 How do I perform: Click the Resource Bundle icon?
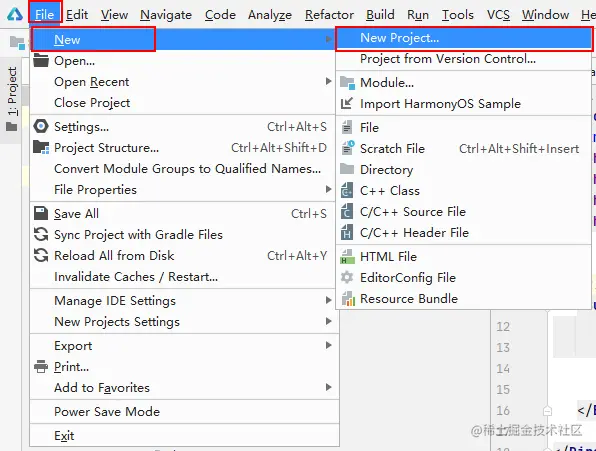click(348, 299)
